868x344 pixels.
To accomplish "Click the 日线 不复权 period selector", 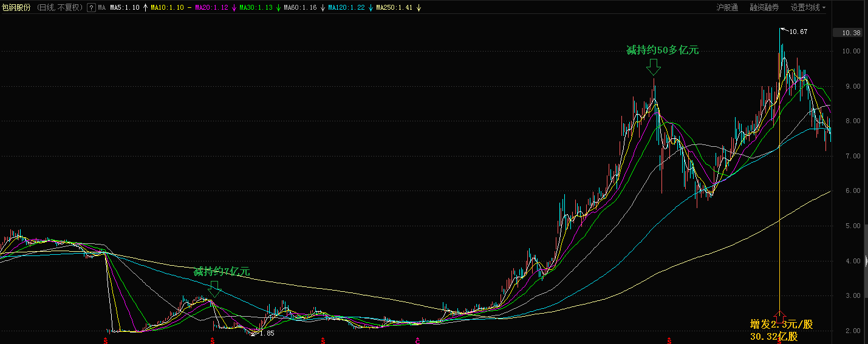I will pyautogui.click(x=60, y=8).
